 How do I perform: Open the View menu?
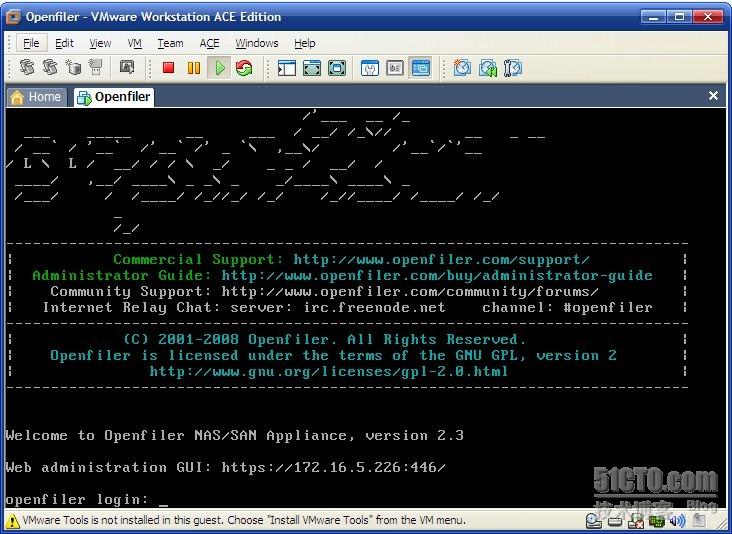tap(100, 43)
